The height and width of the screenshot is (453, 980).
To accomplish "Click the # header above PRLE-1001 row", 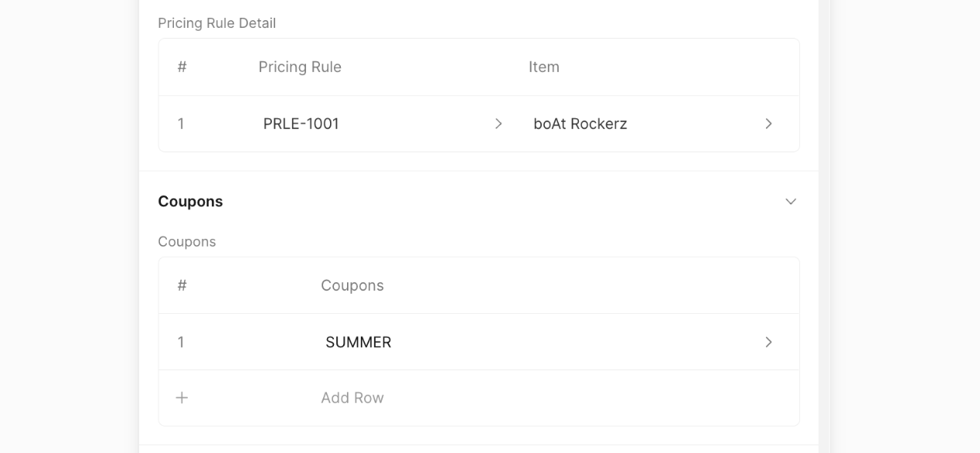I will 182,67.
